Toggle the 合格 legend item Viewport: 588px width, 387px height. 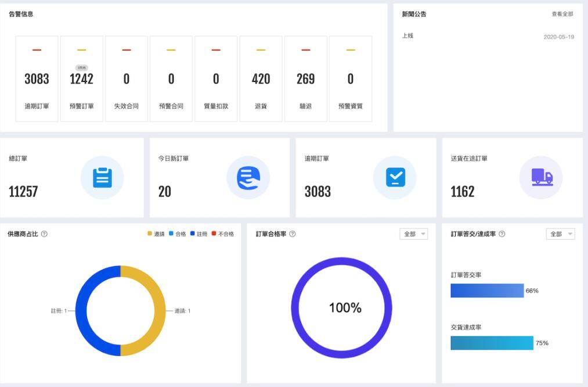[x=178, y=234]
